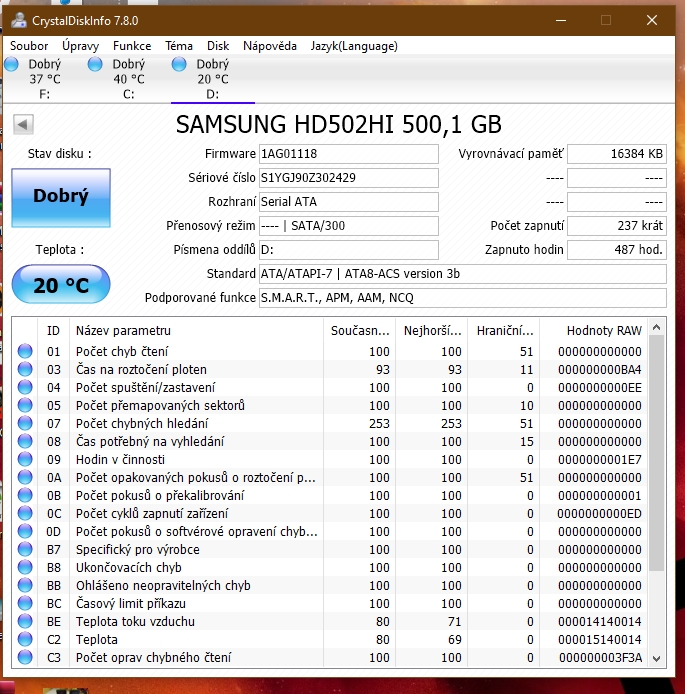Open the Jazyk(Language) menu
The image size is (685, 694).
pyautogui.click(x=354, y=46)
